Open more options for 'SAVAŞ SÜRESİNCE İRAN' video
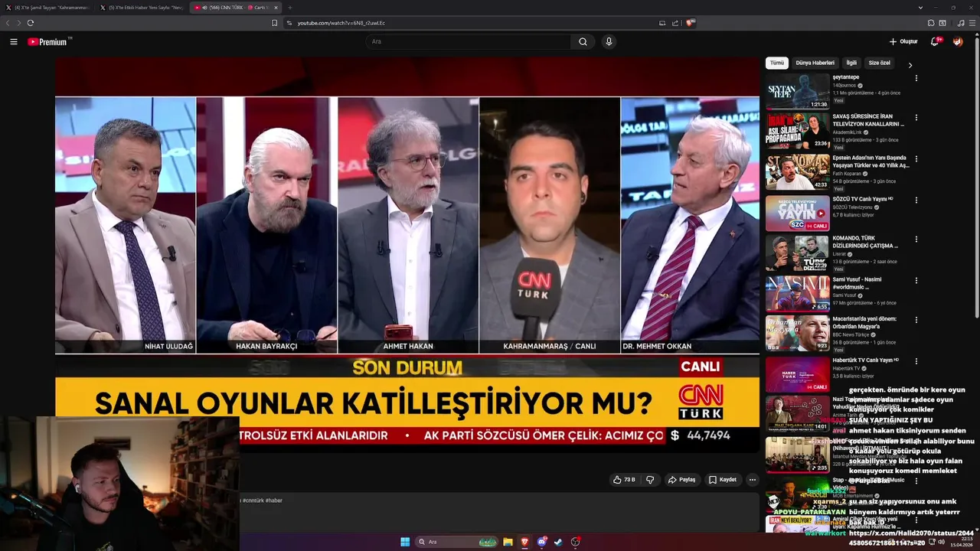Viewport: 980px width, 551px height. (x=916, y=118)
